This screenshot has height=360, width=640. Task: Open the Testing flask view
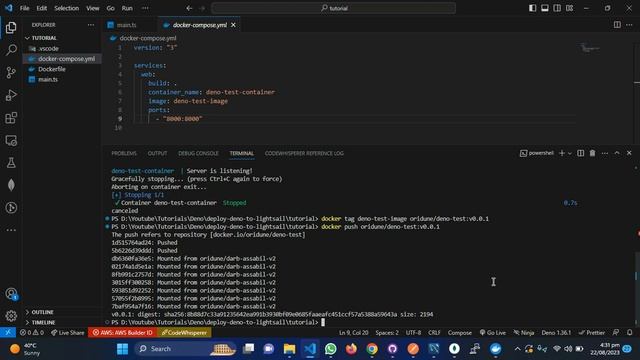click(x=11, y=163)
